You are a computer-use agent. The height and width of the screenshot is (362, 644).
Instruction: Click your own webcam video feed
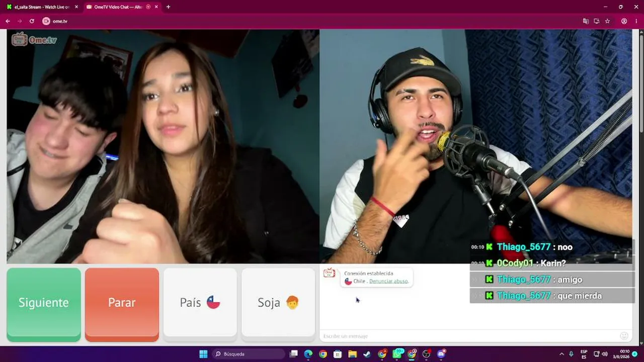click(476, 146)
